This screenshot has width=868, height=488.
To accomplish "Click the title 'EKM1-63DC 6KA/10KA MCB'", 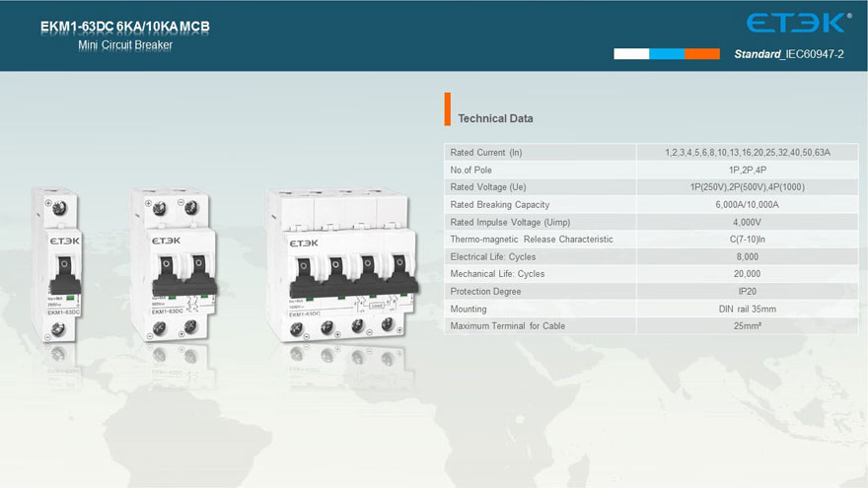I will click(x=125, y=27).
